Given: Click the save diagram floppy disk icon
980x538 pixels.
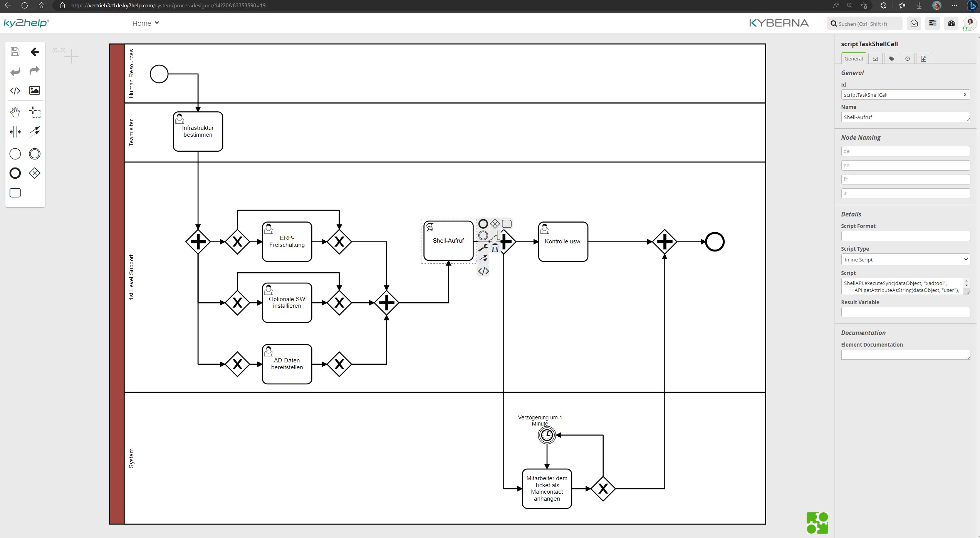Looking at the screenshot, I should tap(15, 51).
